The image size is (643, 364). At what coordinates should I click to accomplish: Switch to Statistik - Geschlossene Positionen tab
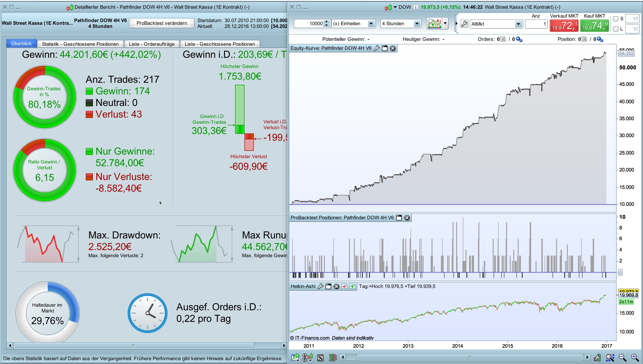(x=80, y=44)
